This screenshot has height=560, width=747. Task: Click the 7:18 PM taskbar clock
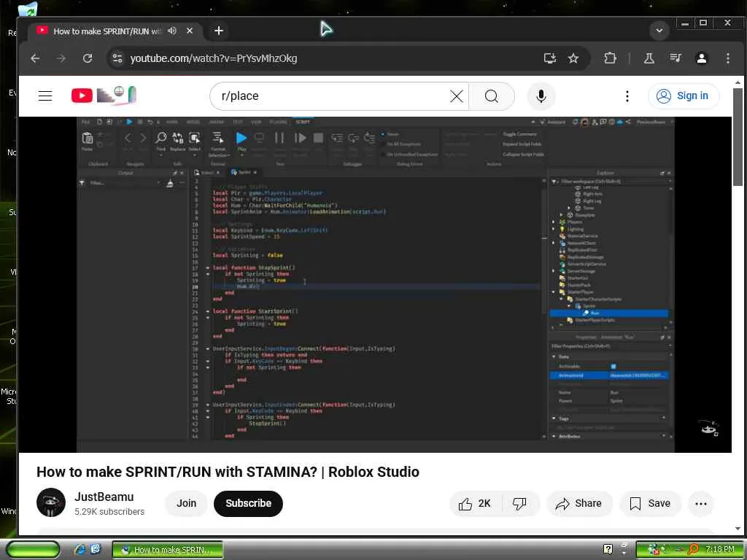720,549
